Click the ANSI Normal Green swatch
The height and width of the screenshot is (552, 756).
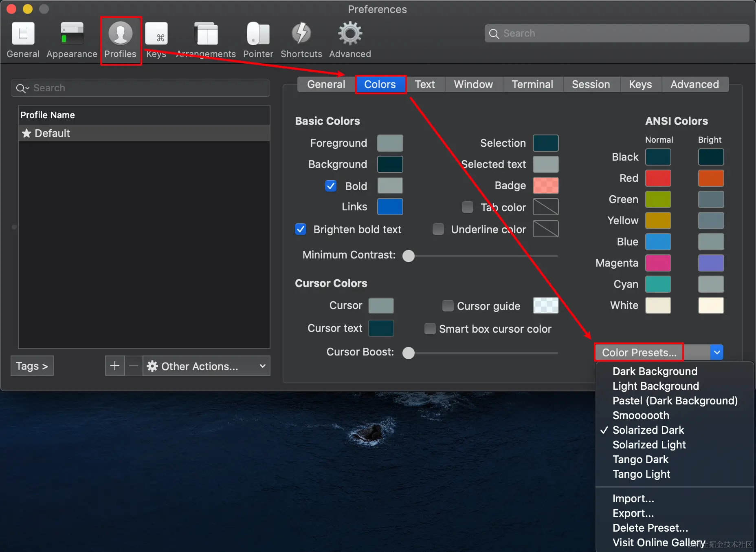658,199
